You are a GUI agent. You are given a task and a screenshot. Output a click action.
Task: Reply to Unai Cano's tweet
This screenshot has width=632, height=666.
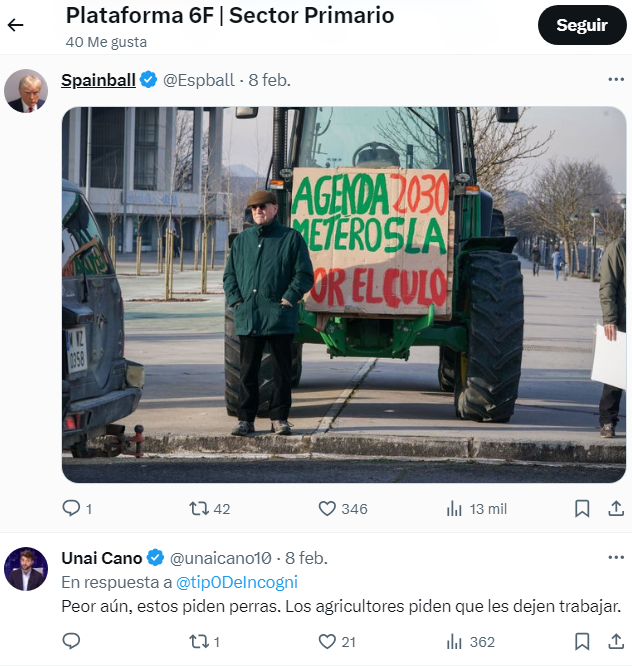(71, 641)
